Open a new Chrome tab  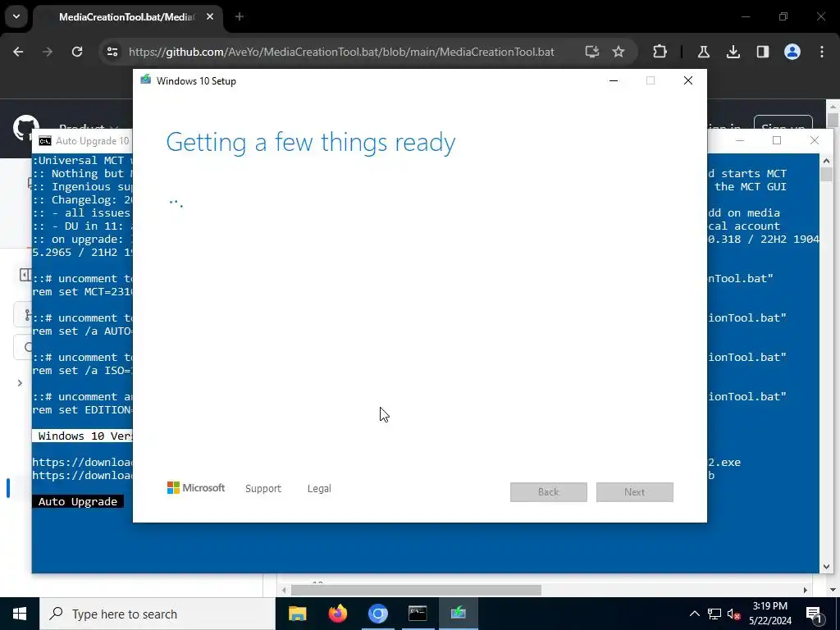pos(240,17)
